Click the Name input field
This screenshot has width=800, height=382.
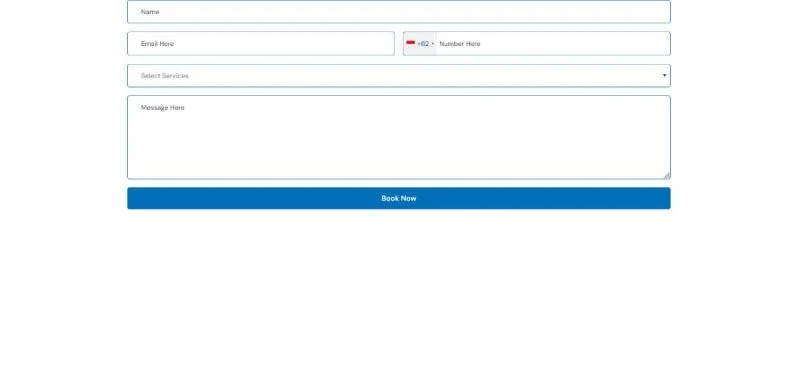[398, 12]
